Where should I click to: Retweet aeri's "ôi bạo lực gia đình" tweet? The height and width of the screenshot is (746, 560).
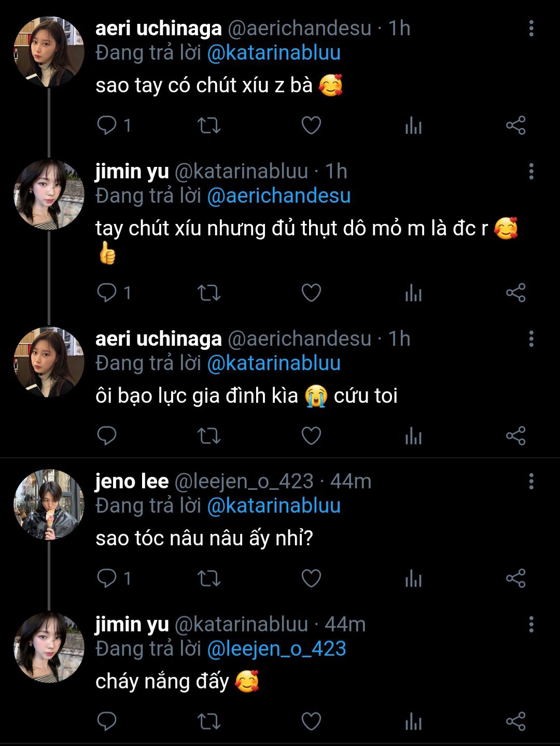point(209,436)
